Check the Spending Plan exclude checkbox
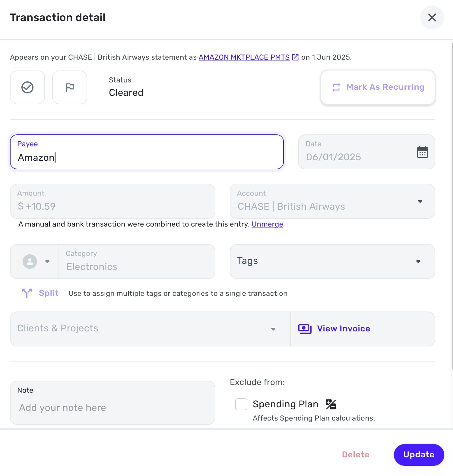Viewport: 453px width, 476px height. tap(241, 404)
